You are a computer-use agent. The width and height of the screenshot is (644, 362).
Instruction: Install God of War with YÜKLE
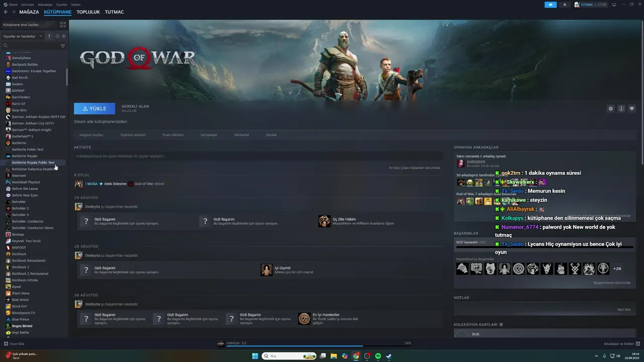coord(95,109)
